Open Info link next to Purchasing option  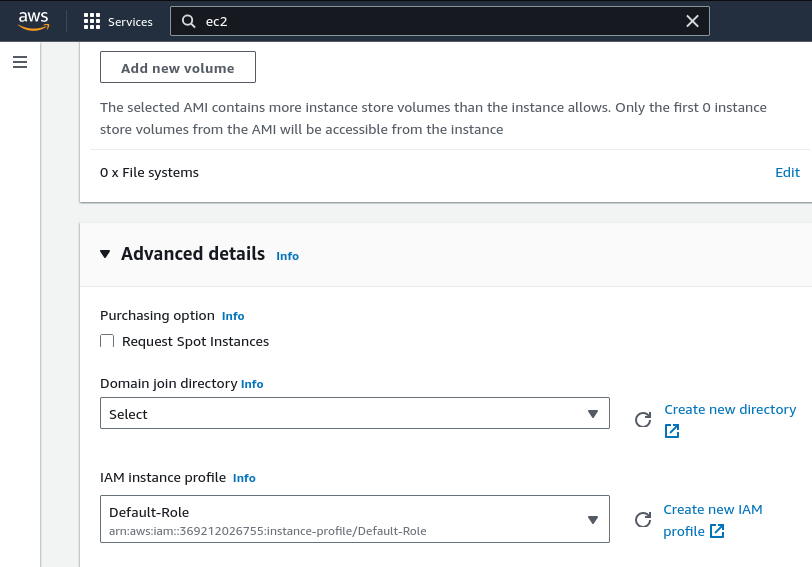coord(233,316)
